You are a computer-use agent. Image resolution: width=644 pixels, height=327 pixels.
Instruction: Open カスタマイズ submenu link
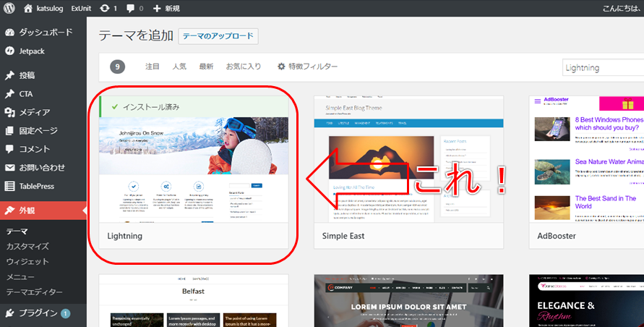coord(27,247)
